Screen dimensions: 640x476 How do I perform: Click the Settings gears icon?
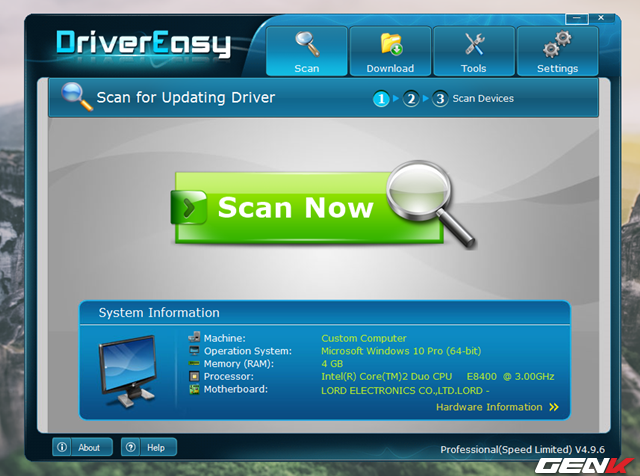[x=557, y=45]
